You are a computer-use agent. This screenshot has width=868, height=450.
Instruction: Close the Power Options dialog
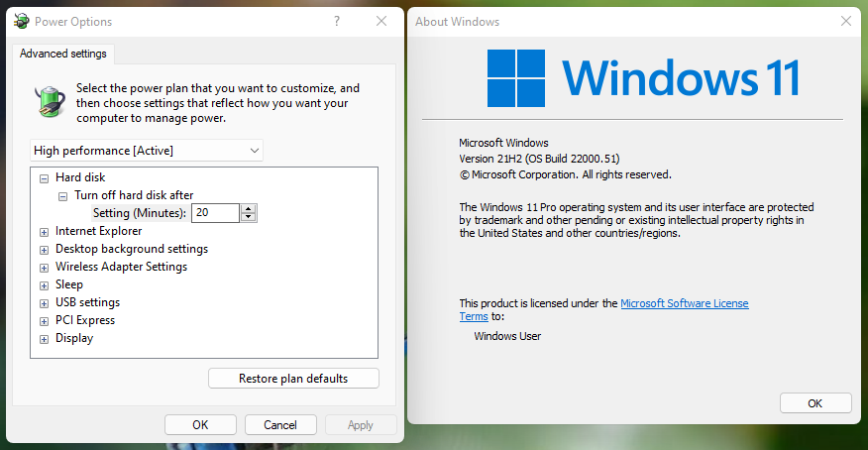(x=381, y=21)
